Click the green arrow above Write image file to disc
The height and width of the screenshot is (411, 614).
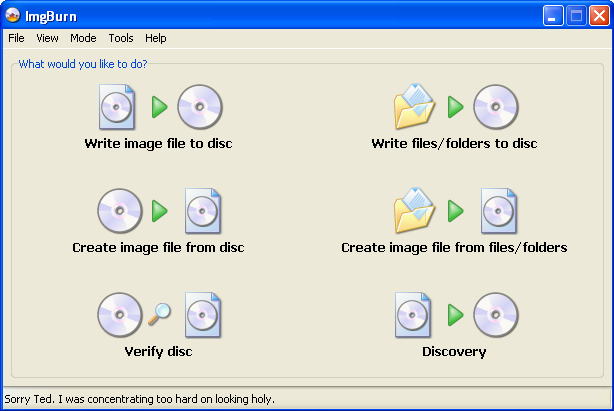click(159, 106)
